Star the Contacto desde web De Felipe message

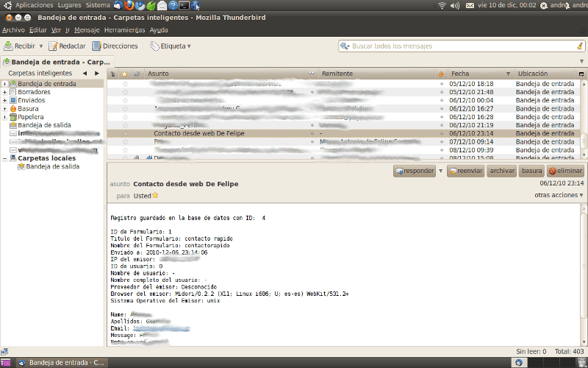click(x=125, y=133)
